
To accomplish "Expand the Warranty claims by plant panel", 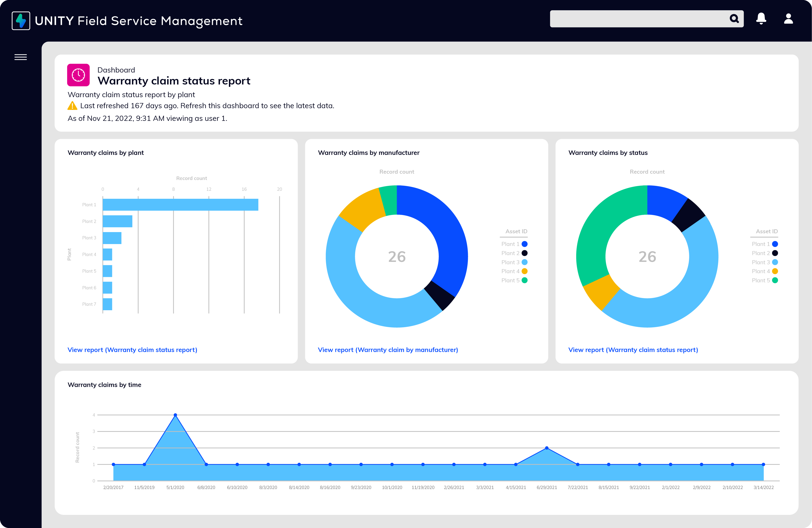I will tap(106, 153).
